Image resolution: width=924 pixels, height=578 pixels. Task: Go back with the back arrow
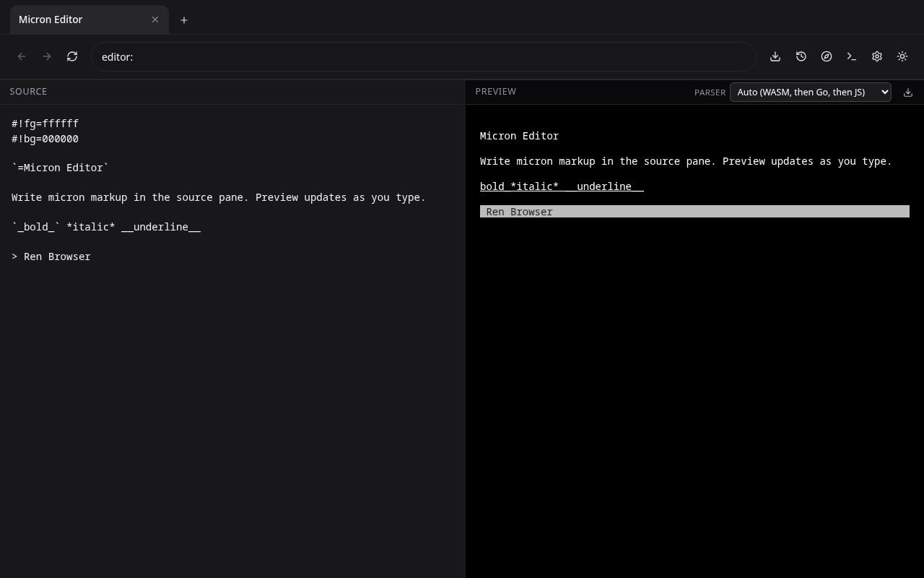click(22, 56)
